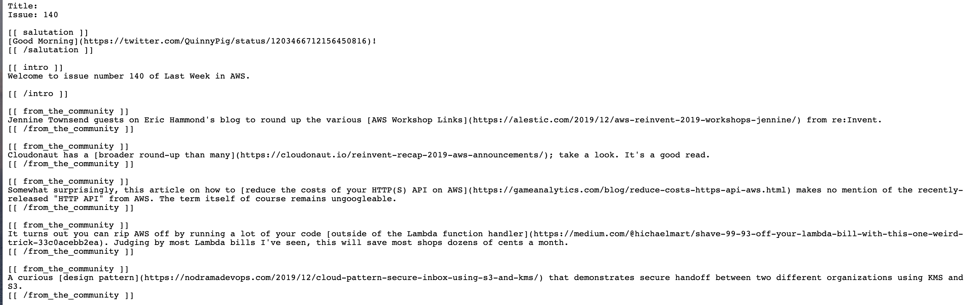The width and height of the screenshot is (980, 305).
Task: Click the AWS Workshop Links markdown link
Action: [x=584, y=120]
